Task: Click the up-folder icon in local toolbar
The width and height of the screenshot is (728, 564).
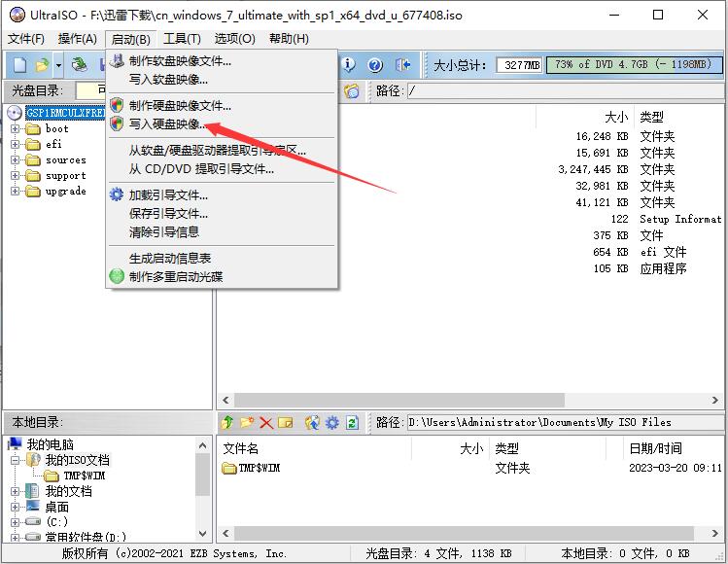Action: click(x=227, y=422)
